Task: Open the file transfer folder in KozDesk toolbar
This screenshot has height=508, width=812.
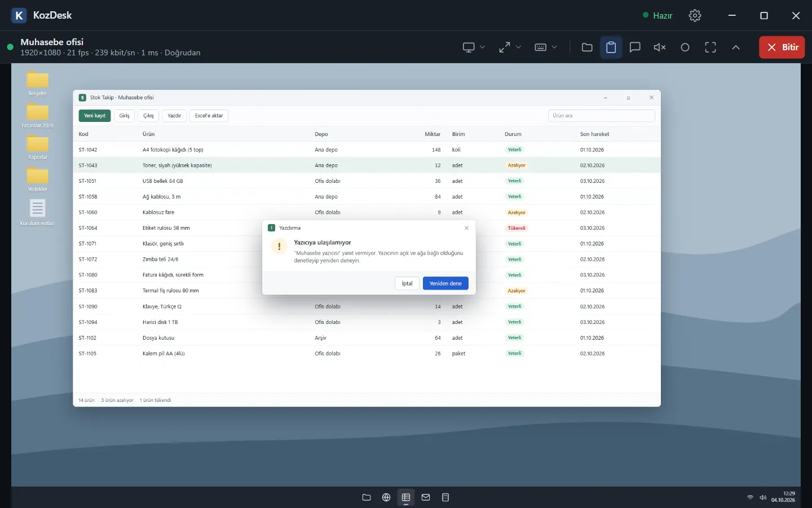Action: 587,47
